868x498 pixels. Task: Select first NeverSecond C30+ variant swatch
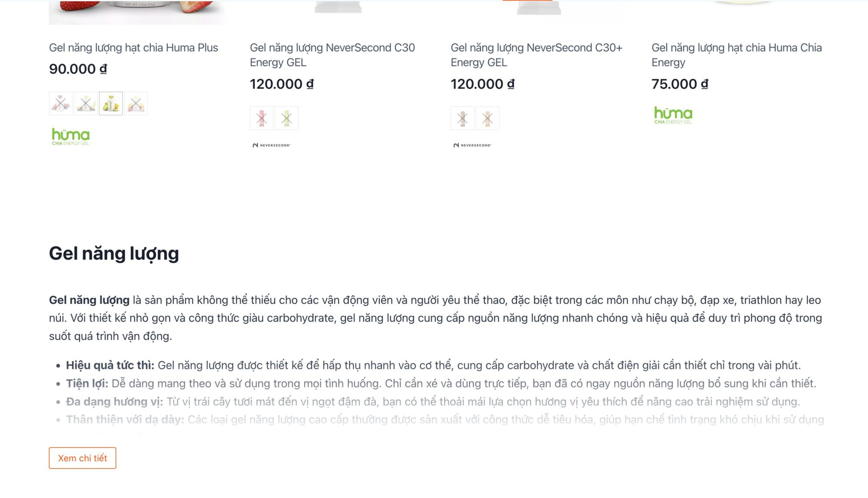(463, 118)
